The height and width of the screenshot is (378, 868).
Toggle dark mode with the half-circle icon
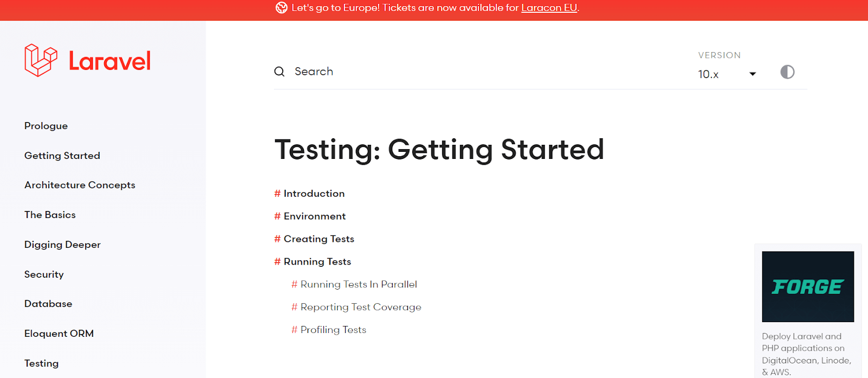point(787,72)
